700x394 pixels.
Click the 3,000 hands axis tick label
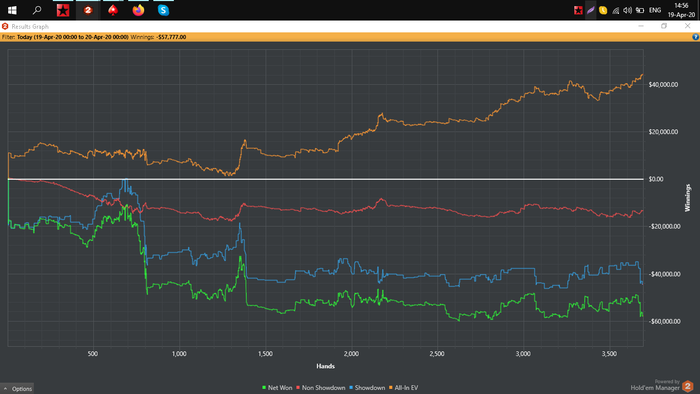coord(523,354)
